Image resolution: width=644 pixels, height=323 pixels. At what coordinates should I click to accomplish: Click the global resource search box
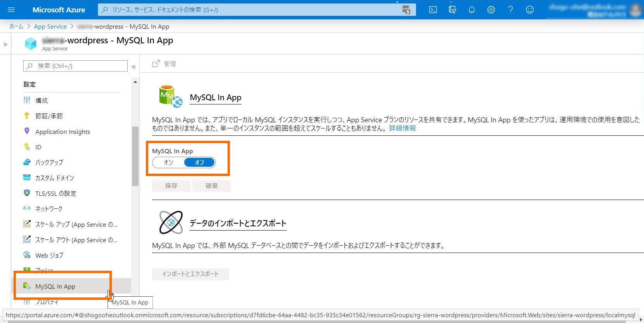257,10
